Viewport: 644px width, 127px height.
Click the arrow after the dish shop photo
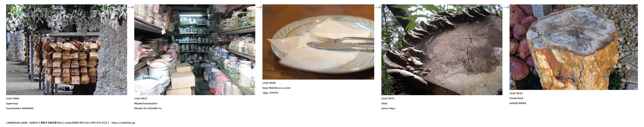pyautogui.click(x=259, y=7)
